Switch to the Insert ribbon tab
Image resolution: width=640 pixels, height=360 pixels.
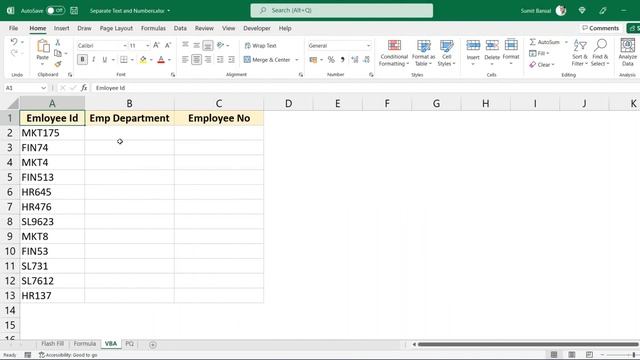(x=62, y=28)
